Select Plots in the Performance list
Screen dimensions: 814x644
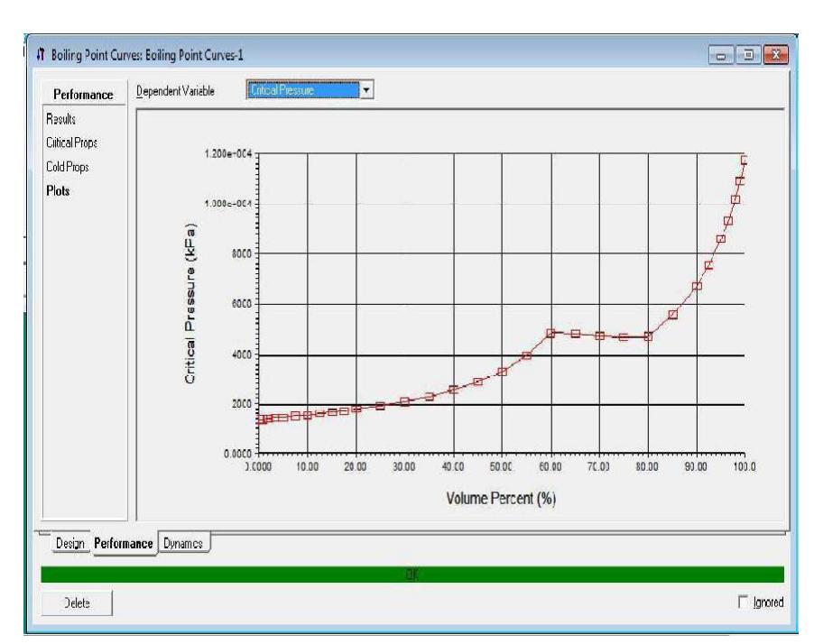pos(58,190)
